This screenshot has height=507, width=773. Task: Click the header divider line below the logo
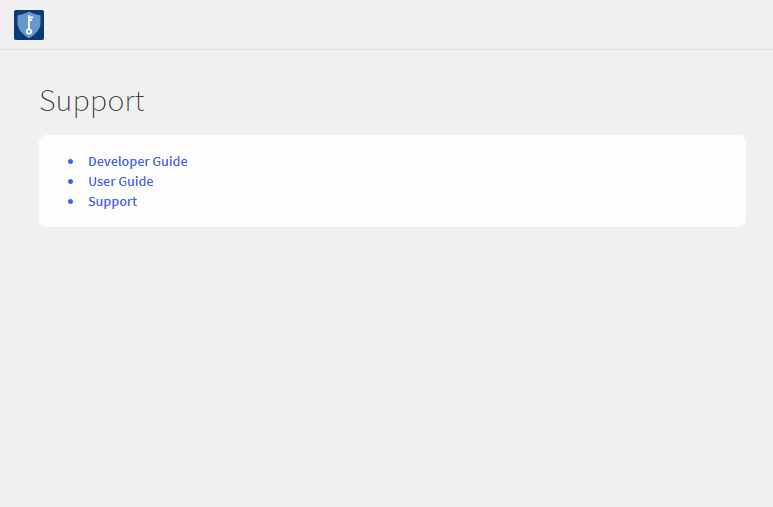(400, 49)
